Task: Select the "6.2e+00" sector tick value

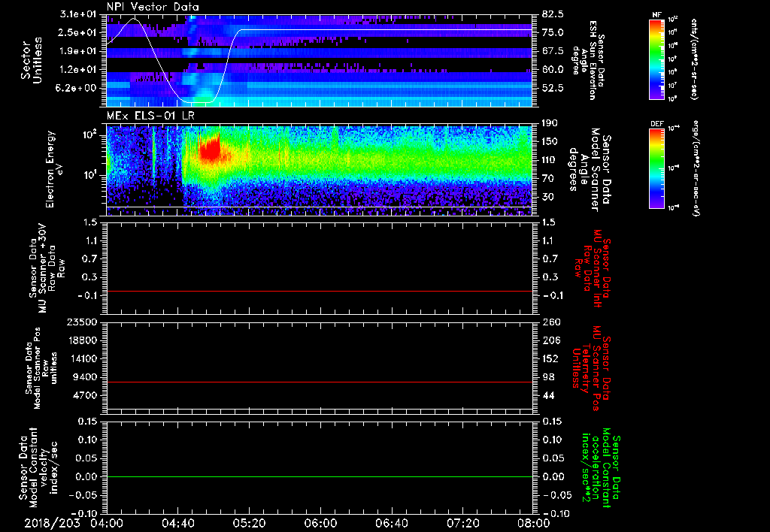Action: point(77,89)
